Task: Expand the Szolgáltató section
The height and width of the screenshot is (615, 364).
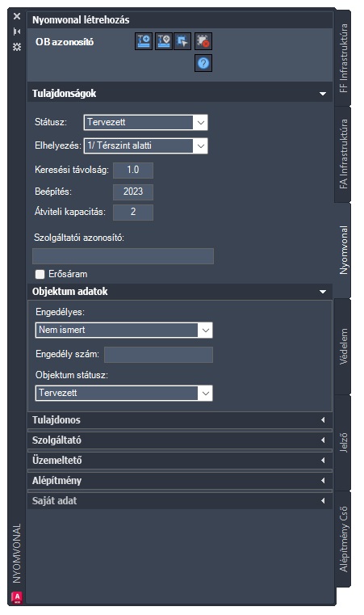Action: click(x=180, y=440)
